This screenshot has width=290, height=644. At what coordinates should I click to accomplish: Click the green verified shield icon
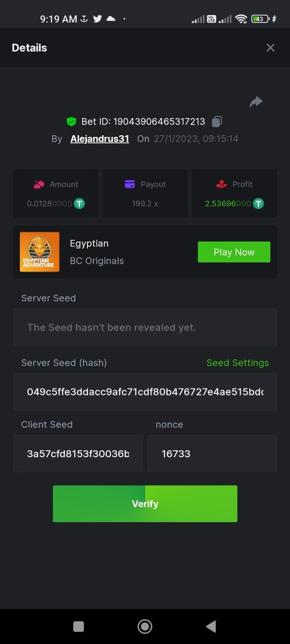point(71,122)
